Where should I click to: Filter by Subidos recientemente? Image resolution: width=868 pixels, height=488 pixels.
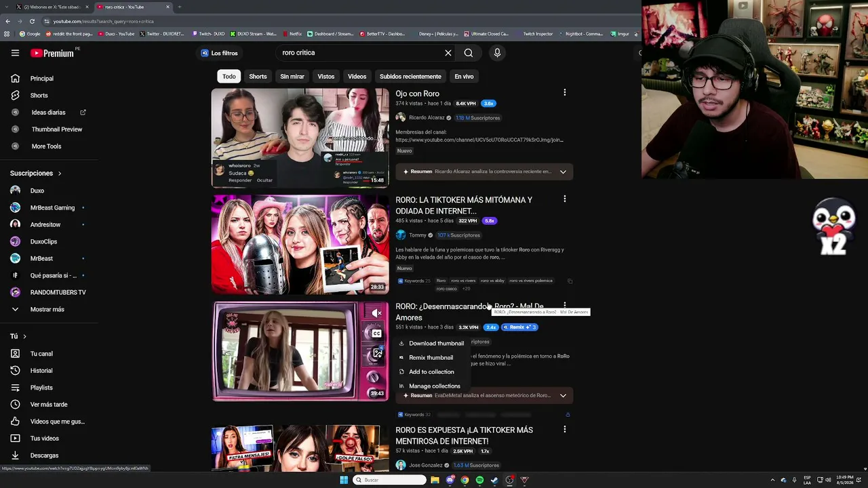[410, 77]
